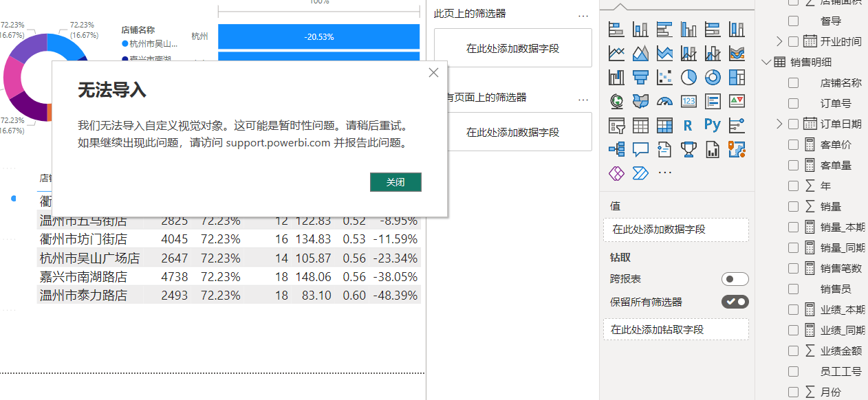The height and width of the screenshot is (400, 868).
Task: Check the 销售员 field checkbox
Action: click(793, 289)
